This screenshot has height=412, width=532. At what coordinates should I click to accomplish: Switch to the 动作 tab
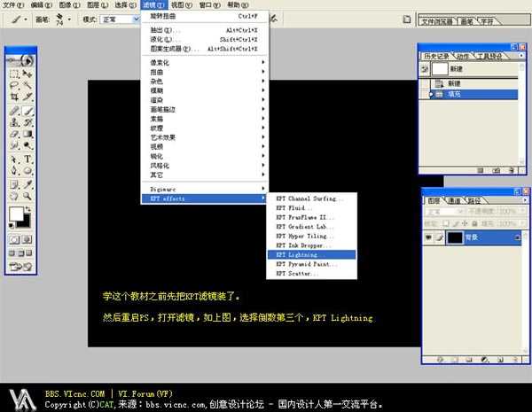click(463, 56)
